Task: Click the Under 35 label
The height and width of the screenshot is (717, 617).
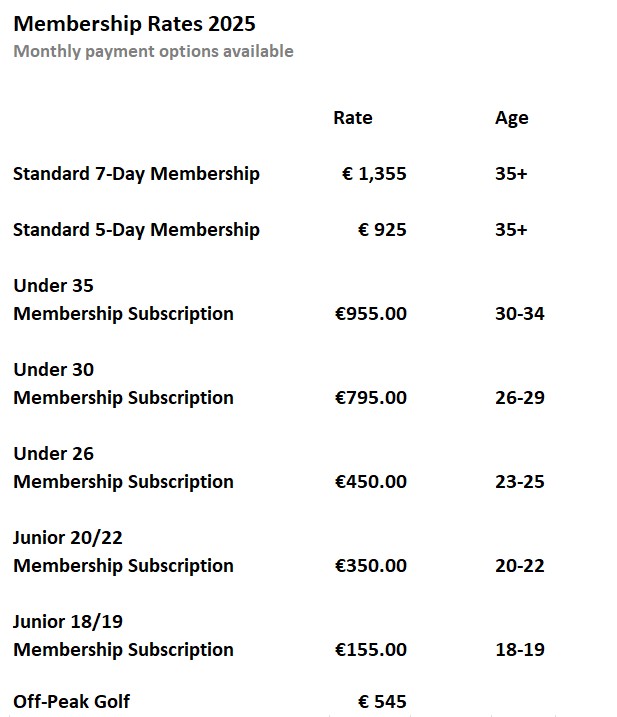Action: [x=53, y=286]
